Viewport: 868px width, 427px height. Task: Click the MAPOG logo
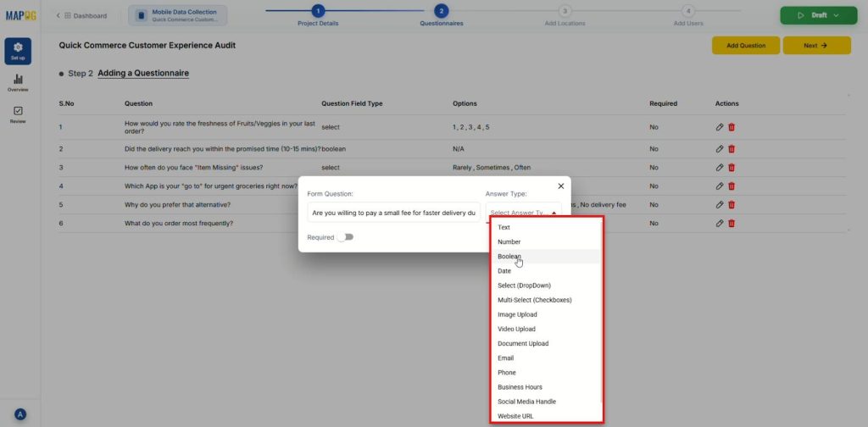[x=20, y=15]
